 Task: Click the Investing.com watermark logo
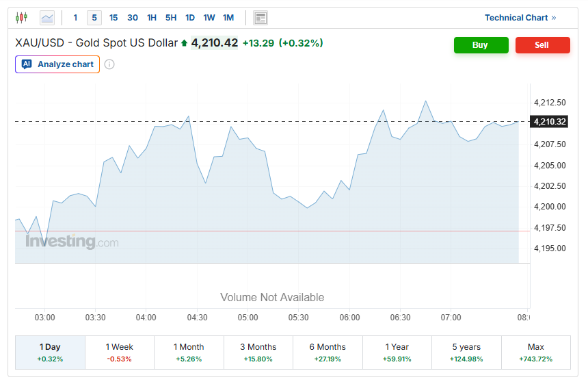[x=72, y=242]
